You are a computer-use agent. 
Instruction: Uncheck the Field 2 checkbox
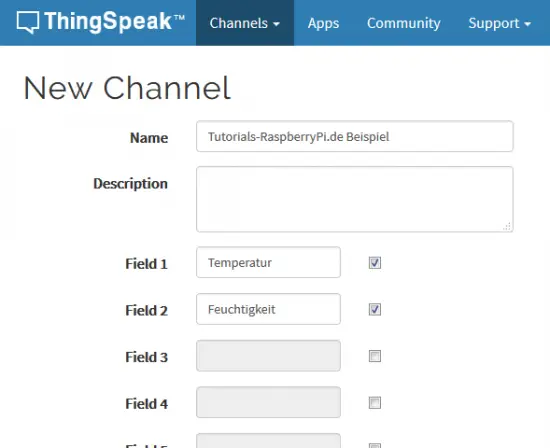tap(375, 309)
